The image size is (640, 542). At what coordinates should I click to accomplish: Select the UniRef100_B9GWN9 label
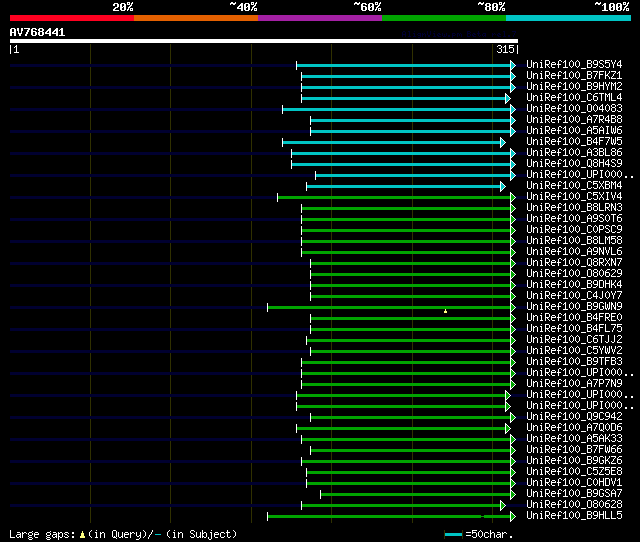click(574, 307)
